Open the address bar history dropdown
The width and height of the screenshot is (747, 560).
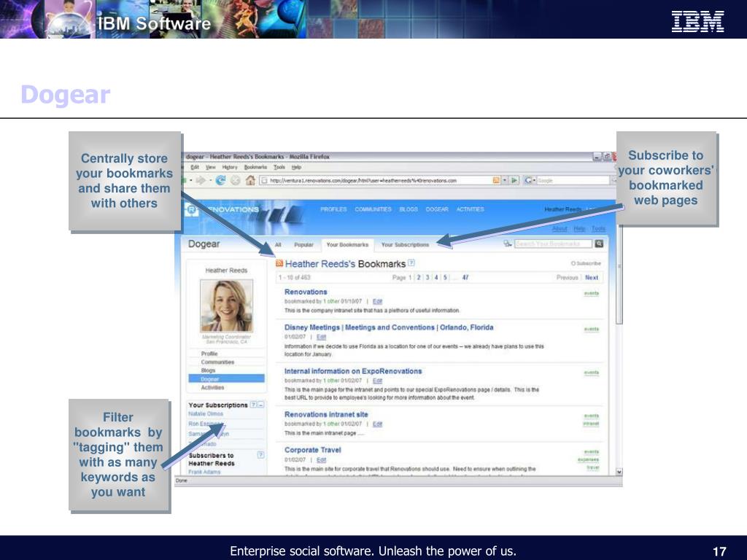pos(505,181)
